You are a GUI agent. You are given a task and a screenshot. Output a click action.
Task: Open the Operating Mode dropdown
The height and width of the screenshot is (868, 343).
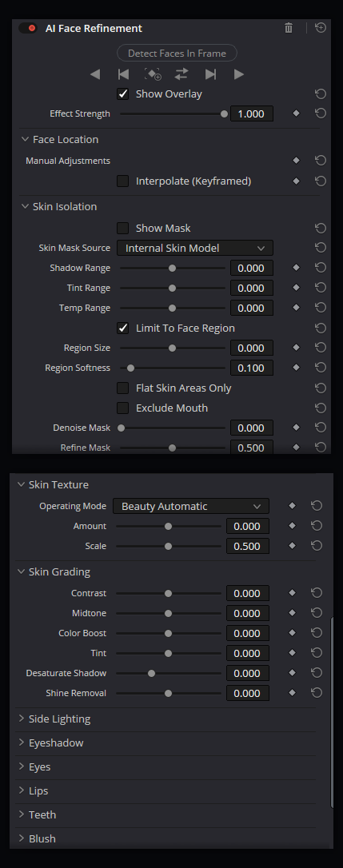(x=191, y=506)
